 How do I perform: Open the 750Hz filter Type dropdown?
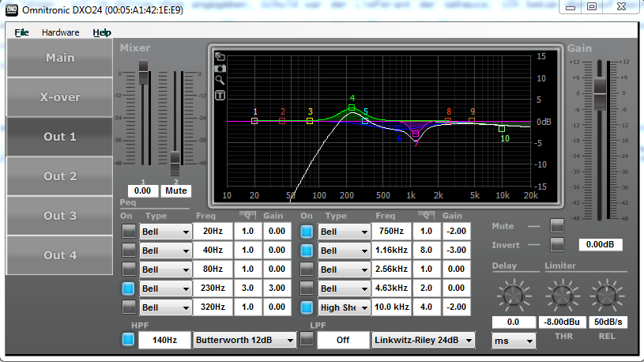click(344, 232)
